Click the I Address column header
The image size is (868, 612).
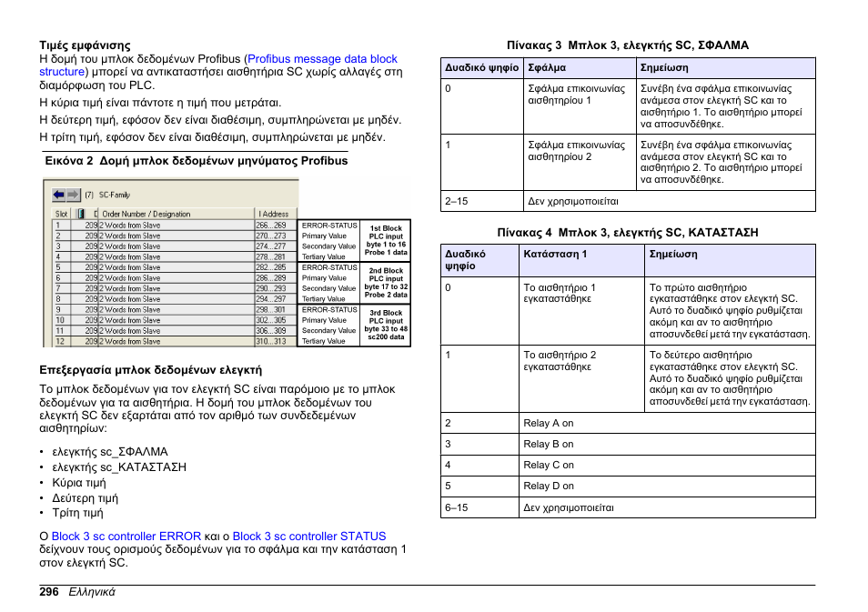(x=273, y=214)
